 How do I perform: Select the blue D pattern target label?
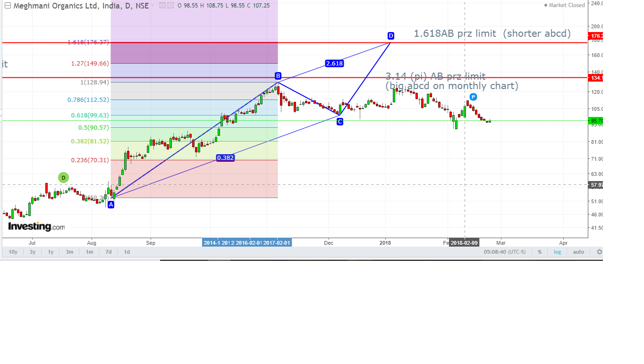point(390,36)
